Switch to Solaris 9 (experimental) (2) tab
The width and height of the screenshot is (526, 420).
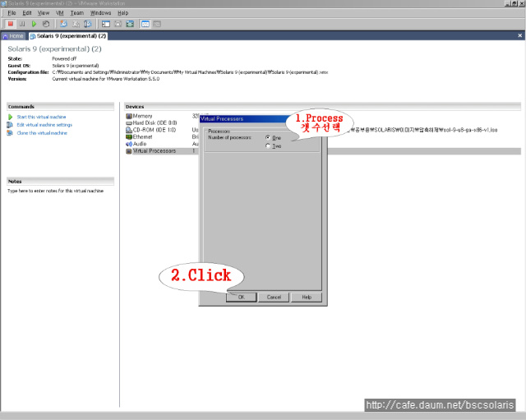click(68, 36)
